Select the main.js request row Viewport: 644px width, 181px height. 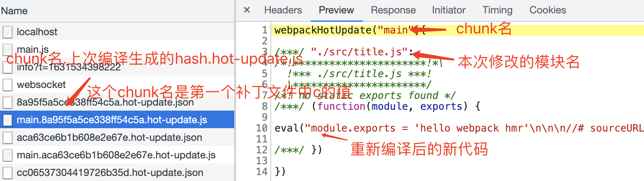117,49
